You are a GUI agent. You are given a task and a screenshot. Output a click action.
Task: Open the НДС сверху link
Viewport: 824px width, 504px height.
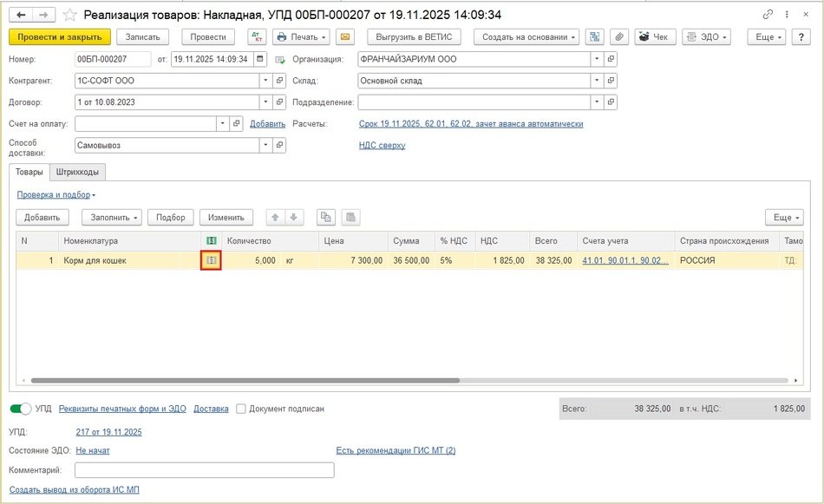click(x=382, y=146)
